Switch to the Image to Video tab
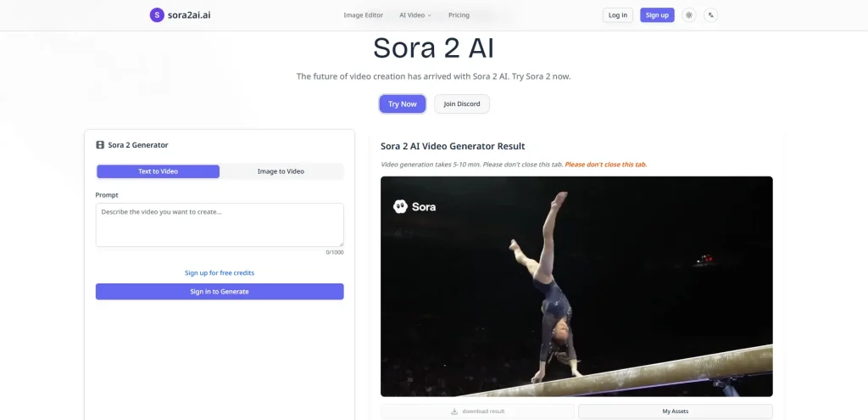 [281, 171]
